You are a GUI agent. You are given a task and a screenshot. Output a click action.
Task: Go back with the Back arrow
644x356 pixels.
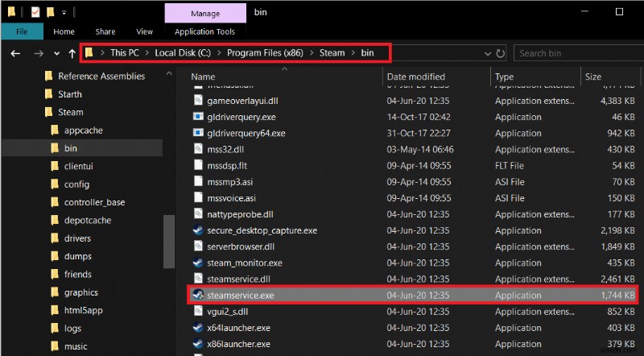point(15,53)
